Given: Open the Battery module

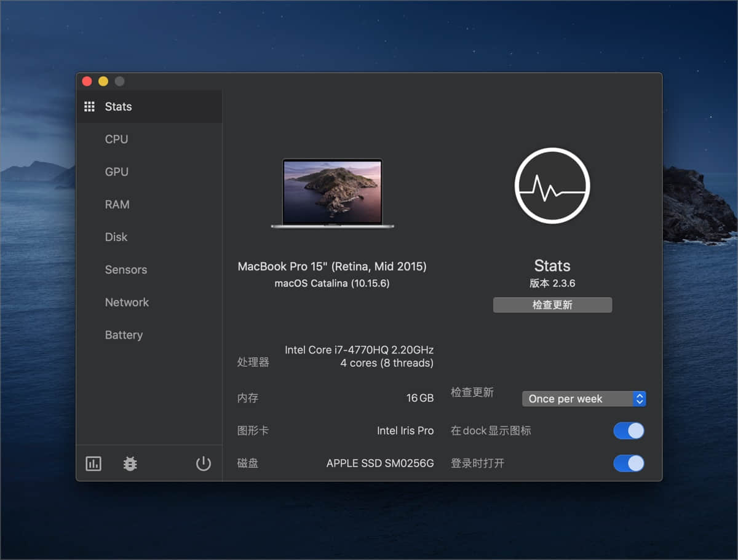Looking at the screenshot, I should (124, 334).
